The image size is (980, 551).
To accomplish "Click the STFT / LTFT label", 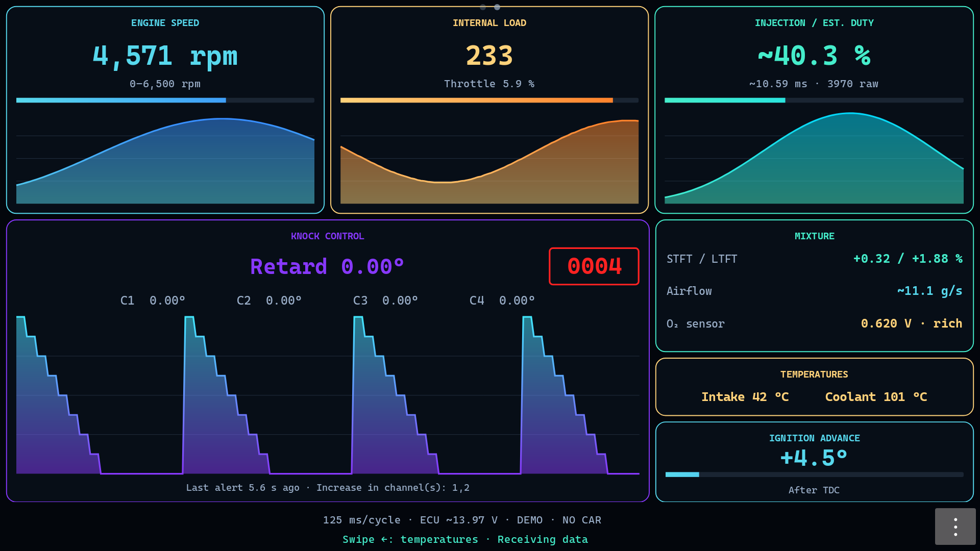I will [702, 259].
